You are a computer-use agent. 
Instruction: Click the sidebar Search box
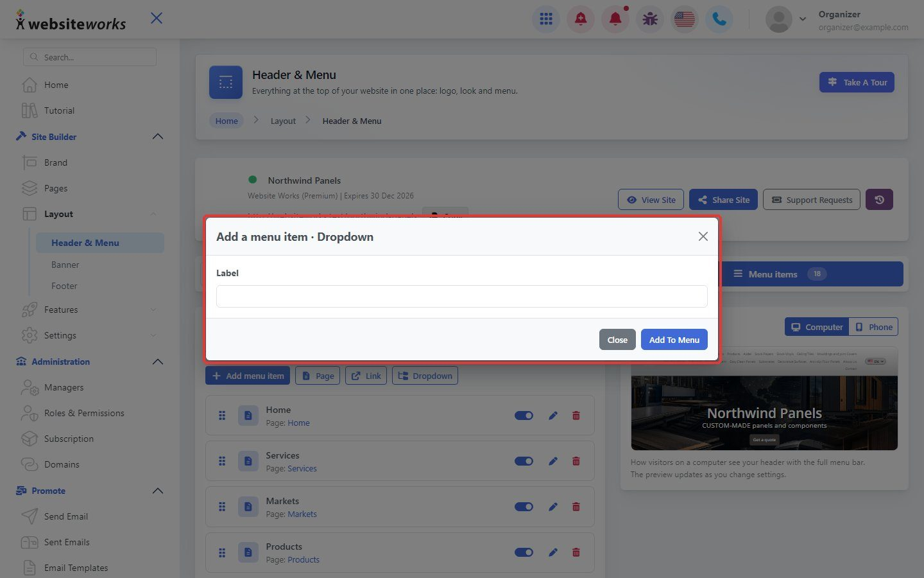[x=90, y=57]
